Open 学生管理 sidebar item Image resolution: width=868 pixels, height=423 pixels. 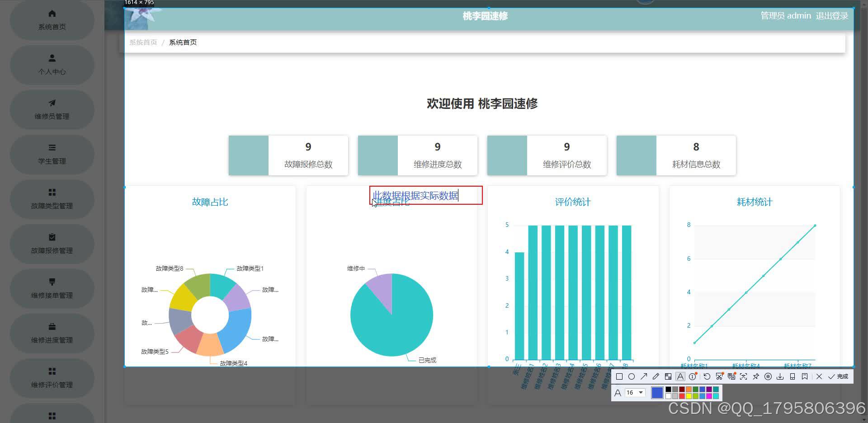click(x=52, y=154)
